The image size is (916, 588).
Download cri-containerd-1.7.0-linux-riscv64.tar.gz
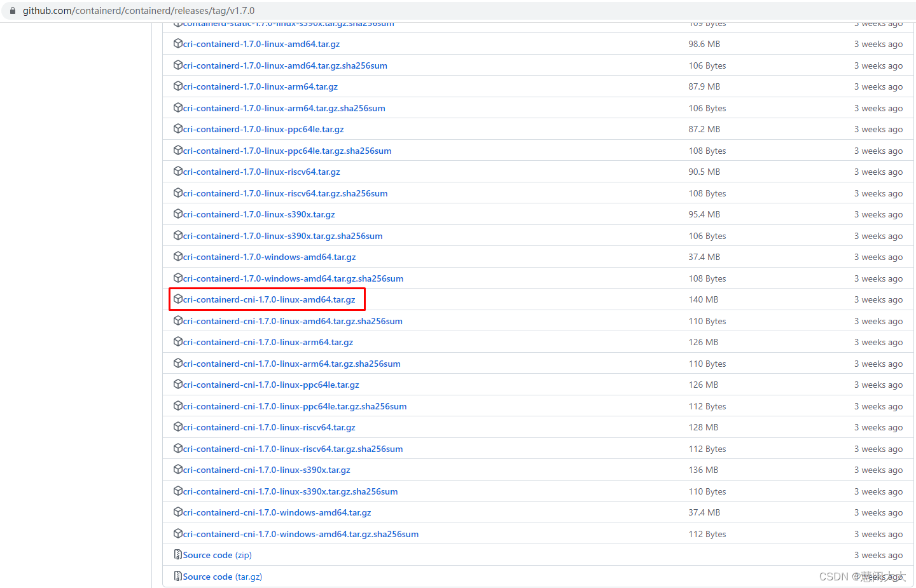(261, 172)
